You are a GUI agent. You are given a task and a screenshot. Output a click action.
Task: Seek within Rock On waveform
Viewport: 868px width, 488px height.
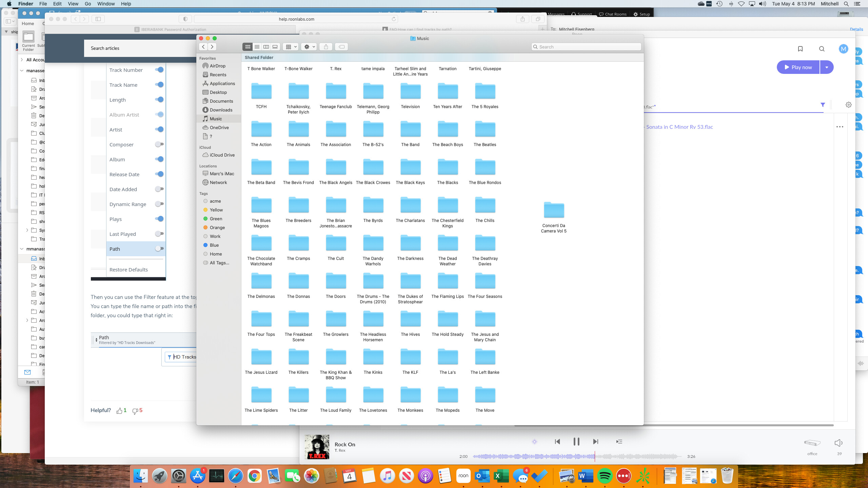point(577,456)
